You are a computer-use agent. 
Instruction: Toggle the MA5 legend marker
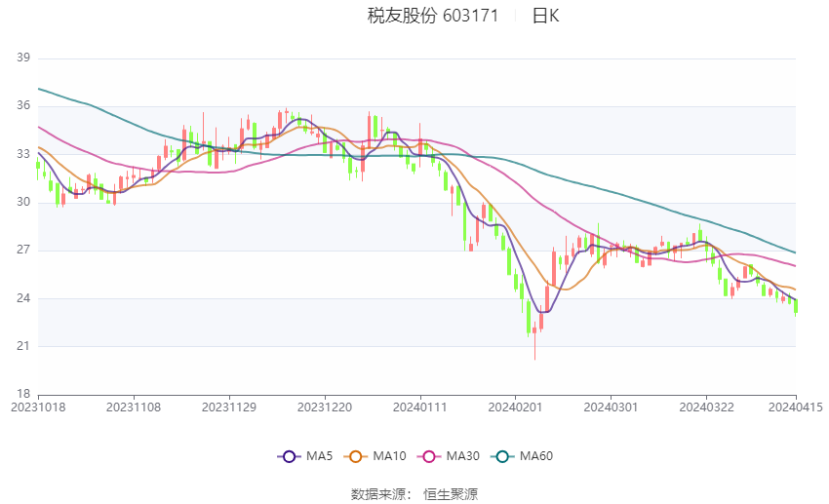pyautogui.click(x=290, y=456)
